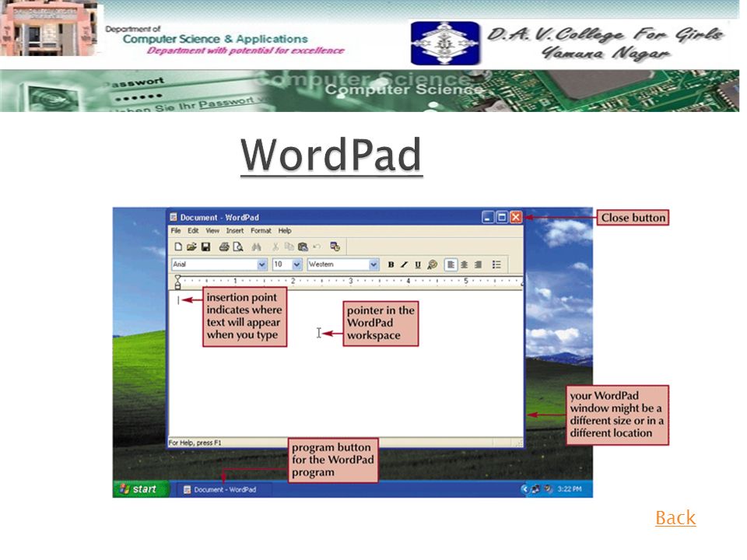
Task: Open the Insert menu
Action: (x=235, y=230)
